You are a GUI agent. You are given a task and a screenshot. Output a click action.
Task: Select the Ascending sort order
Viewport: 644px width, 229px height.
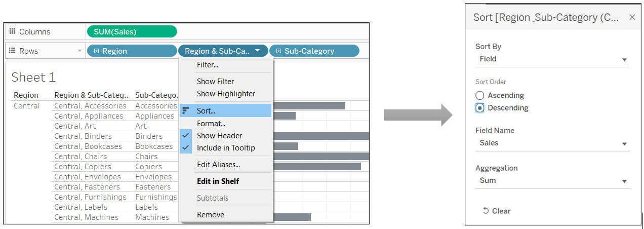pos(480,95)
